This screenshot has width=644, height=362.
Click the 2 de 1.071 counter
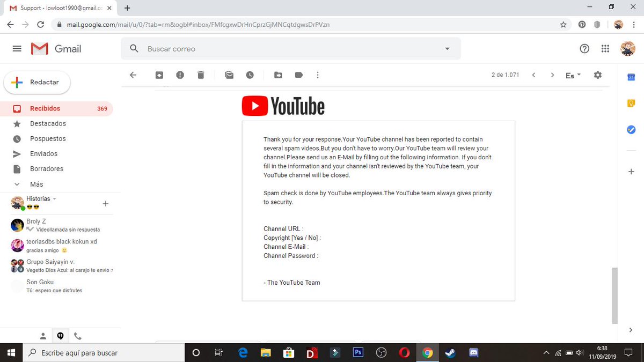(506, 75)
